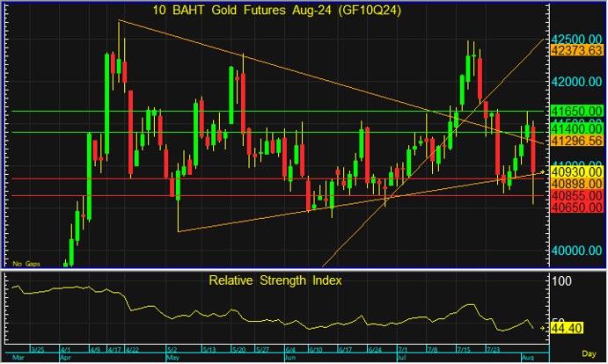608x364 pixels.
Task: Select the 42373.63 orange price label
Action: pyautogui.click(x=576, y=51)
